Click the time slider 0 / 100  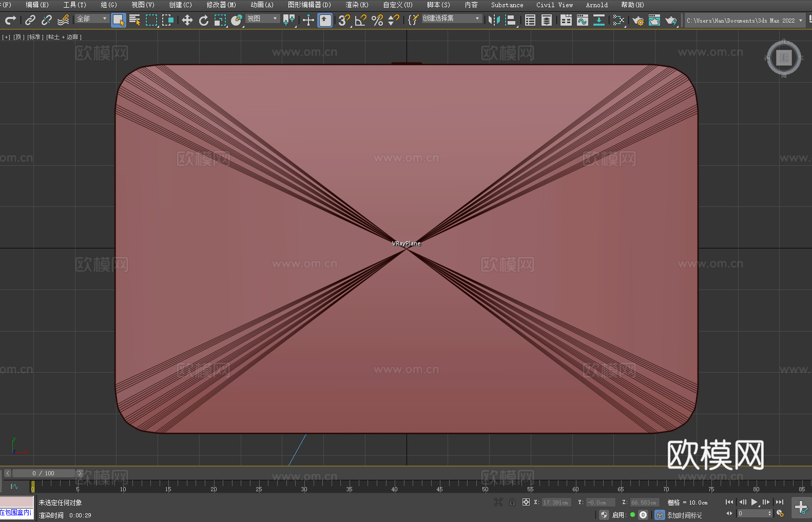click(44, 473)
